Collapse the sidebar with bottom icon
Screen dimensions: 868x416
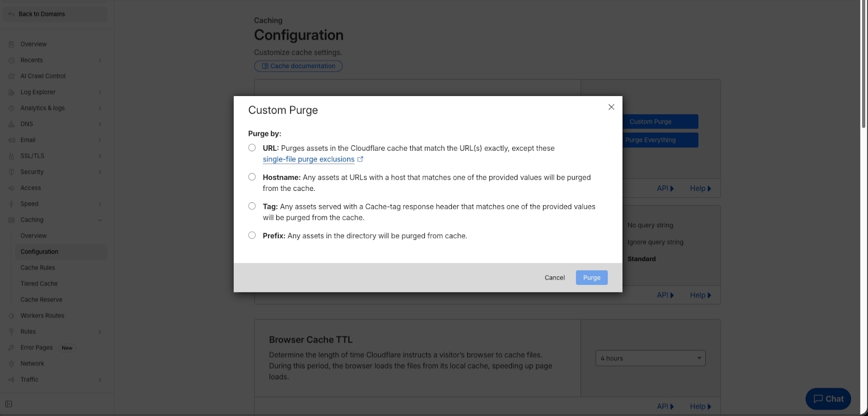point(9,404)
